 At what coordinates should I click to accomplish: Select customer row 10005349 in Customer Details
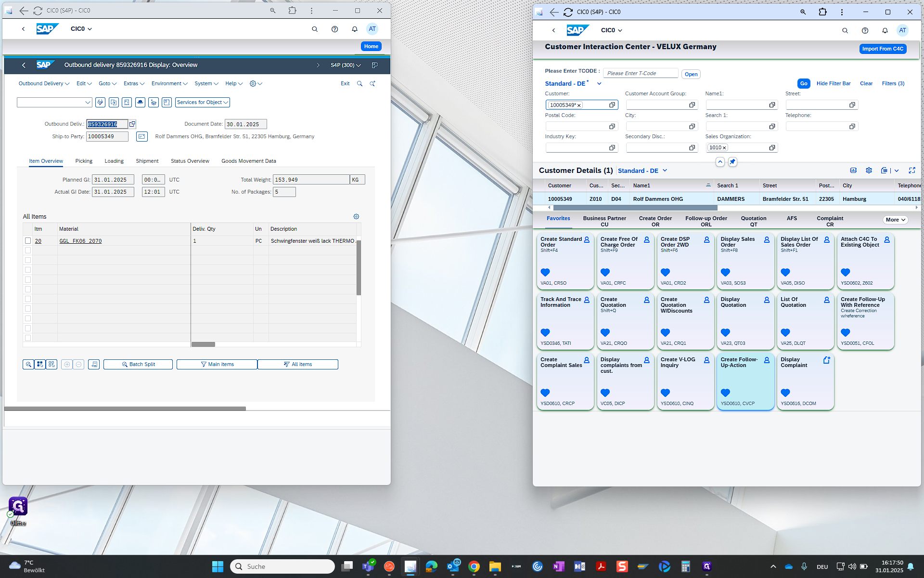727,199
